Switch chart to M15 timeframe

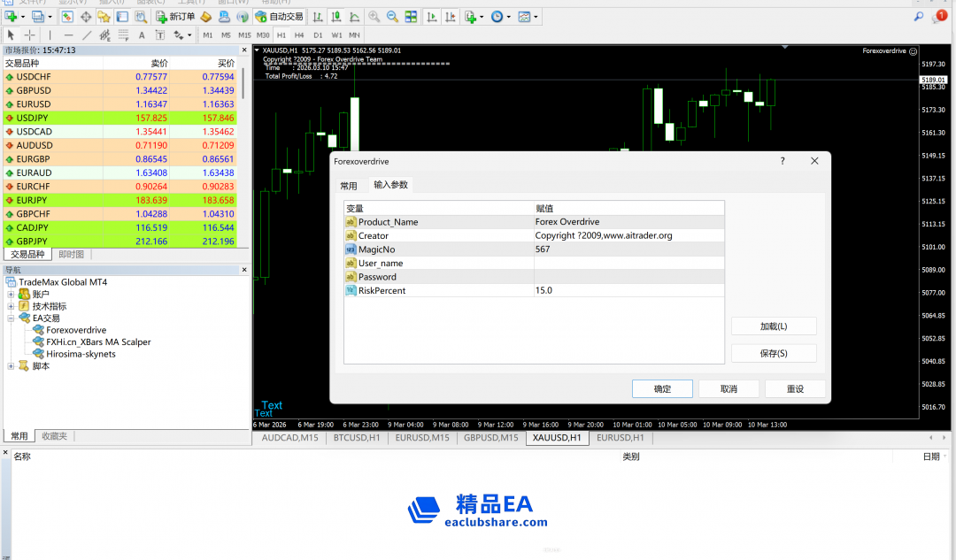point(244,35)
